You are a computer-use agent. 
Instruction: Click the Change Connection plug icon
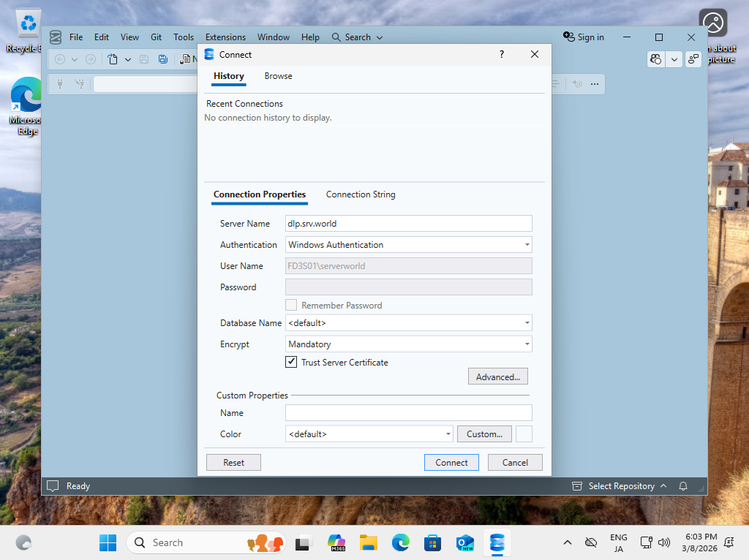80,84
